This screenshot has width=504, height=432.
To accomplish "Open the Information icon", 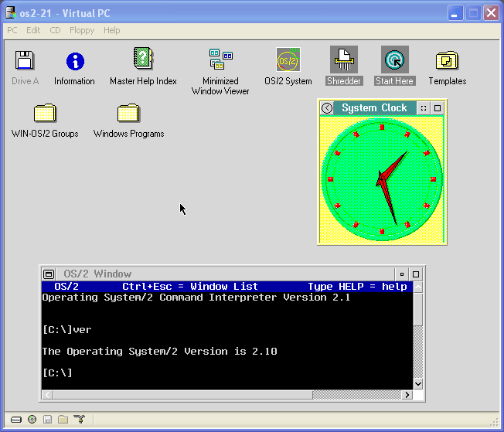I will coord(75,61).
